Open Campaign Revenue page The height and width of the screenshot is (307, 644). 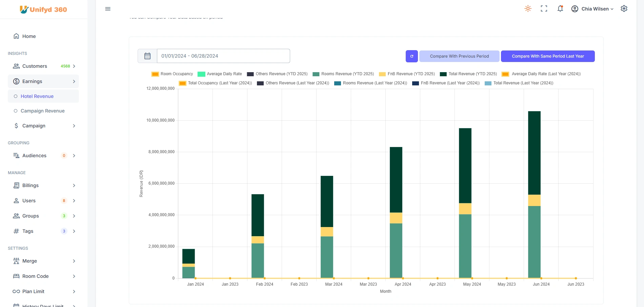click(x=43, y=111)
